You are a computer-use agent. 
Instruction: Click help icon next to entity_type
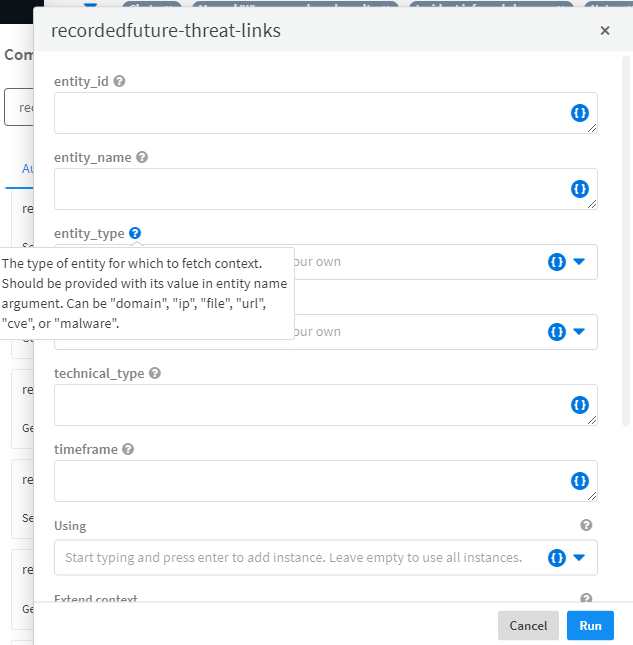[x=135, y=233]
